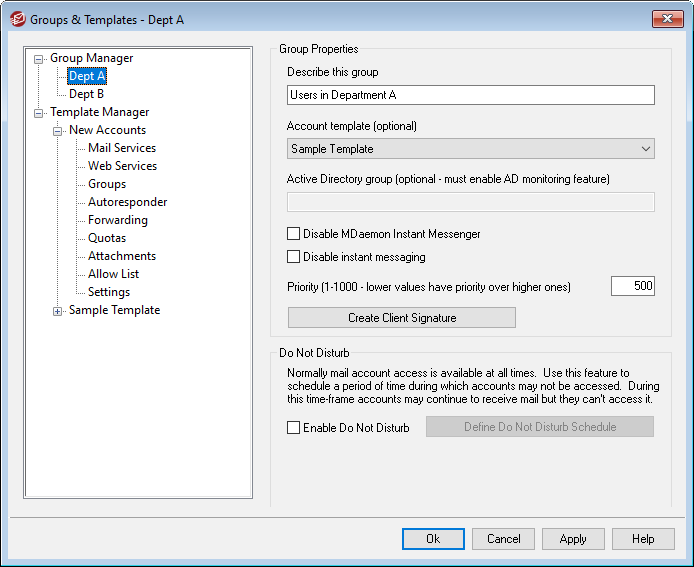Click the Describe this group text field
This screenshot has width=694, height=567.
tap(470, 95)
